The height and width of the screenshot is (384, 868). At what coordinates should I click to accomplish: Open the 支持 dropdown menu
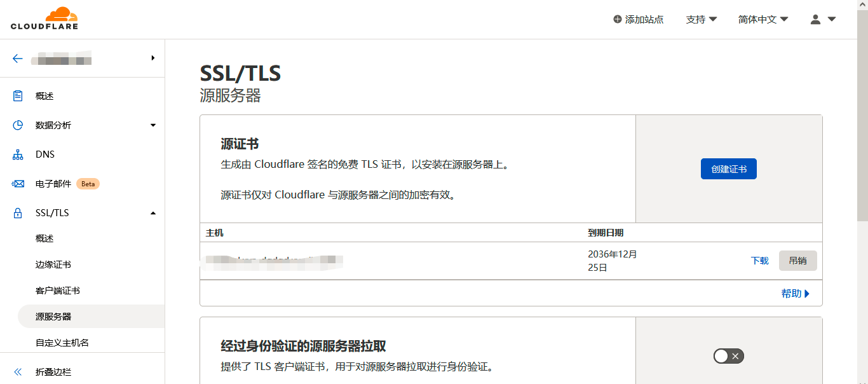click(x=702, y=19)
